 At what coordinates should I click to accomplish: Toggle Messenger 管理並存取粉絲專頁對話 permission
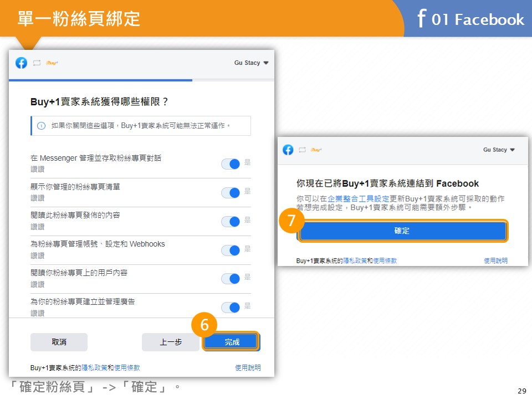click(231, 163)
